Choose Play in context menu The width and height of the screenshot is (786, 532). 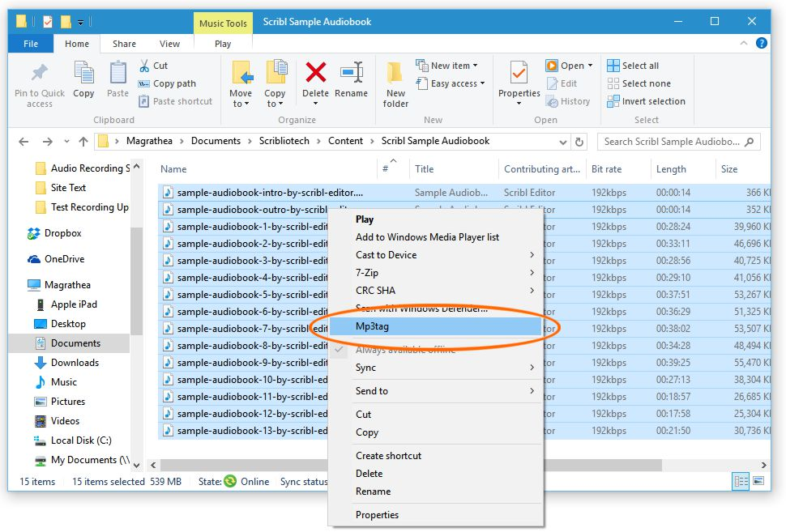coord(435,219)
